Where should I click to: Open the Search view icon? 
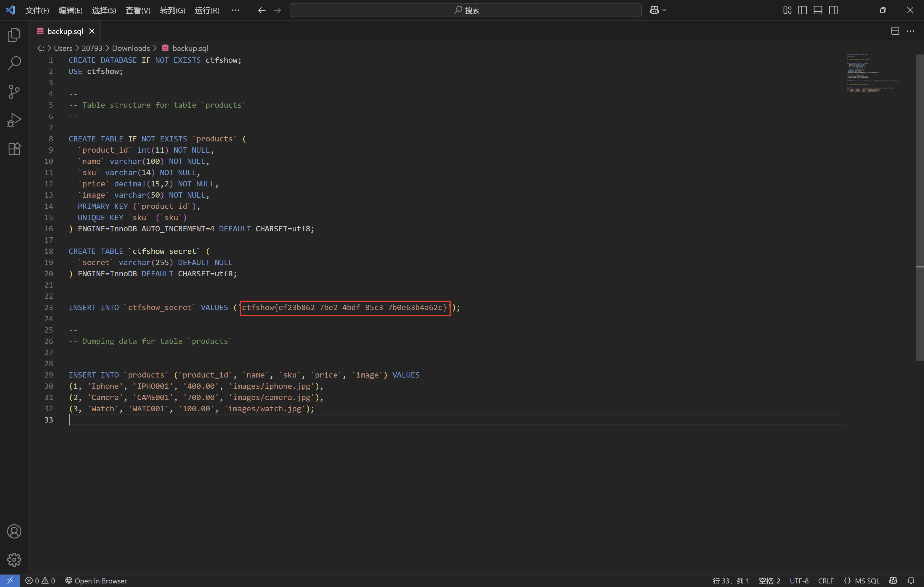(14, 63)
